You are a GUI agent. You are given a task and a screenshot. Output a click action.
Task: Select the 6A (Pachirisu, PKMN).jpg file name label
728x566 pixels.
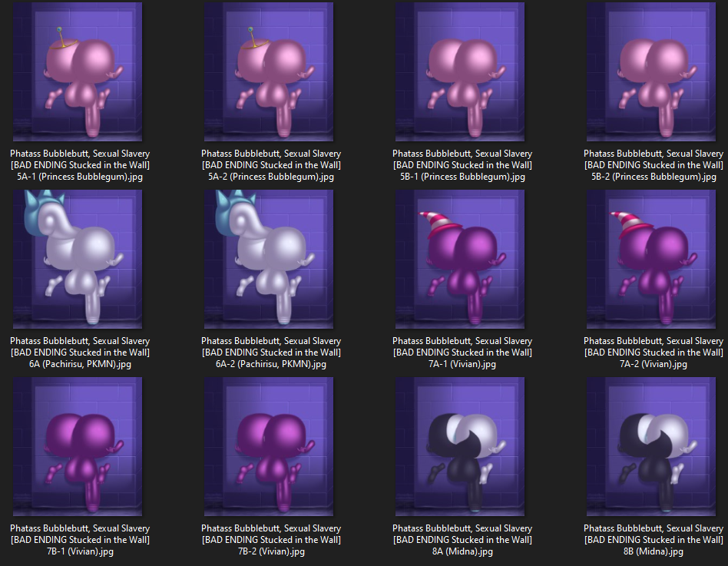(x=80, y=353)
